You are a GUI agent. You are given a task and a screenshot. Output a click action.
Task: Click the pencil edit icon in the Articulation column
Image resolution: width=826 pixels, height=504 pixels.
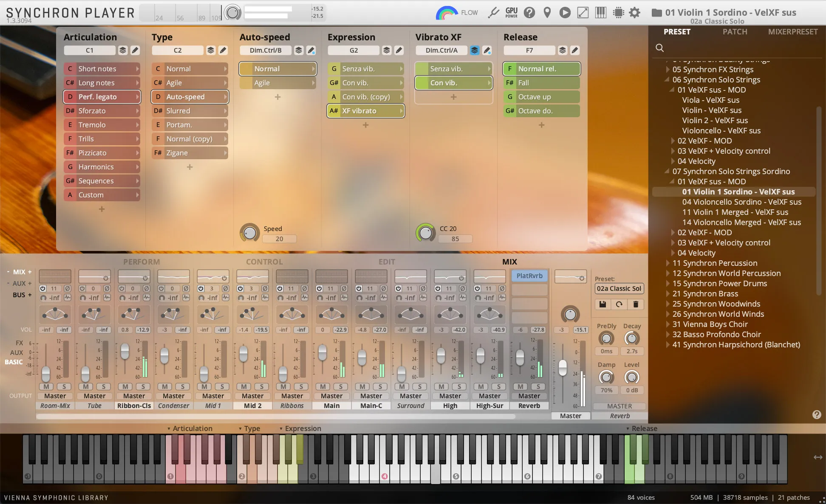[135, 50]
